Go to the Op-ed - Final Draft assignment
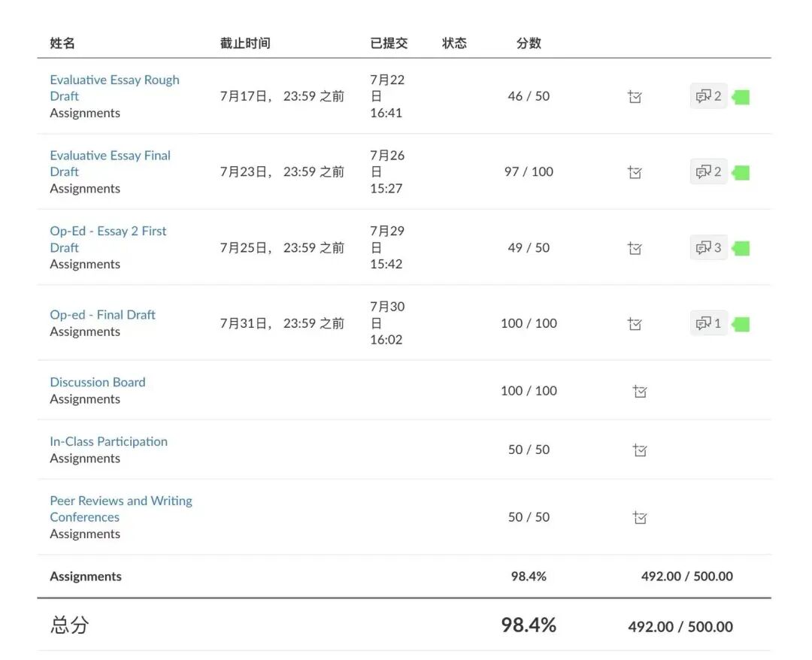The width and height of the screenshot is (812, 660). (x=102, y=315)
